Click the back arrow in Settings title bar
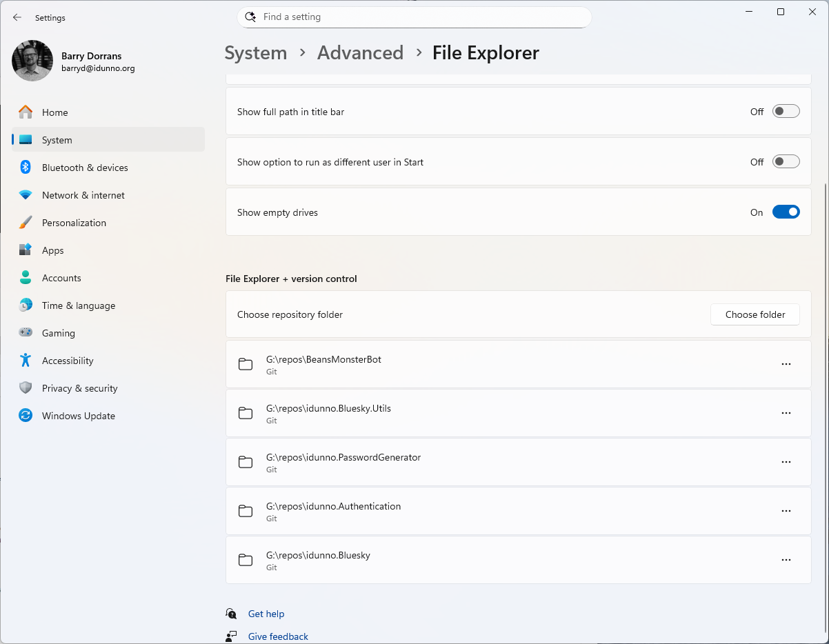Viewport: 829px width, 644px height. (x=17, y=17)
